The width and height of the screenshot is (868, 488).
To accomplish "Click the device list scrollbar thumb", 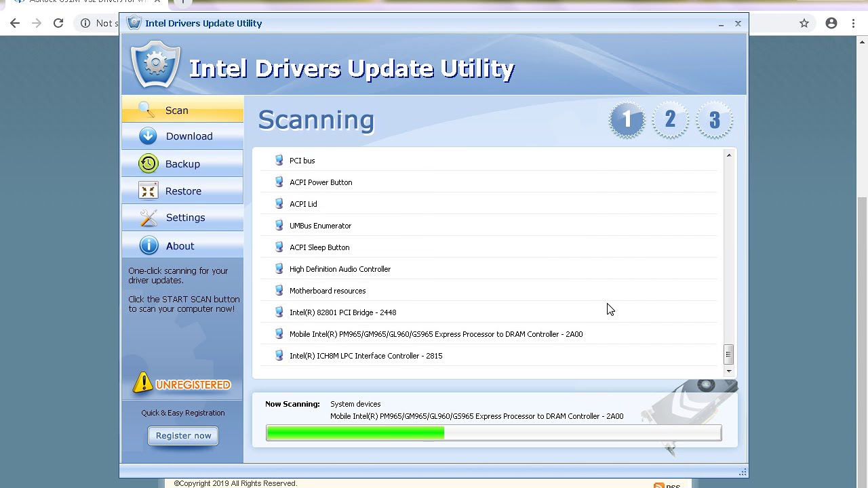I will 728,354.
